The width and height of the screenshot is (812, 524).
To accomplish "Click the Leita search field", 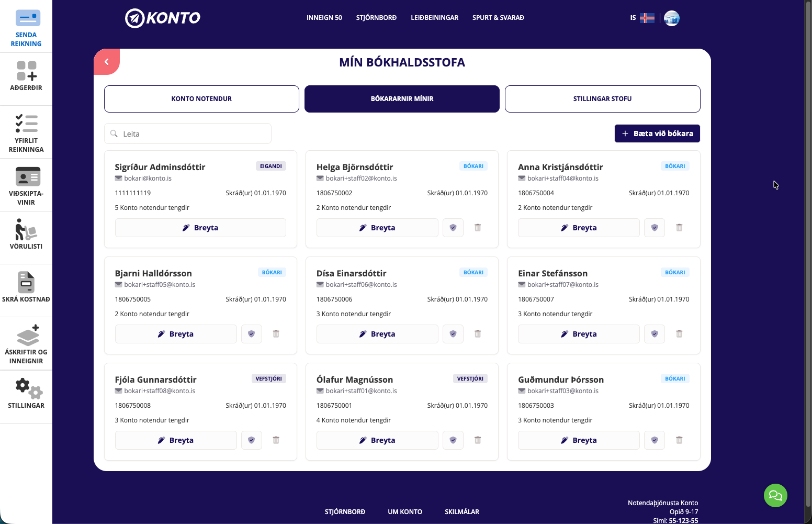I will [x=188, y=133].
